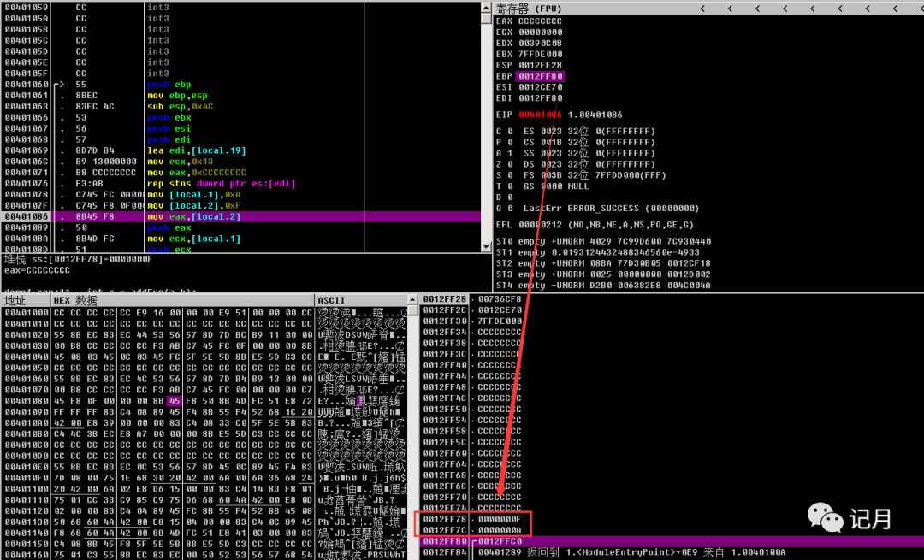Click the 地址 column header in dump pane

pos(26,300)
